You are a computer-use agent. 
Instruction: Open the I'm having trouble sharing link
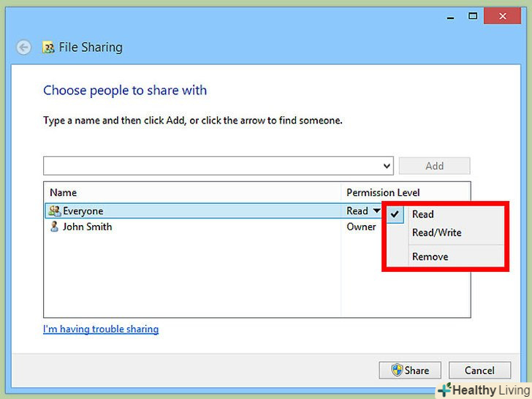[101, 329]
